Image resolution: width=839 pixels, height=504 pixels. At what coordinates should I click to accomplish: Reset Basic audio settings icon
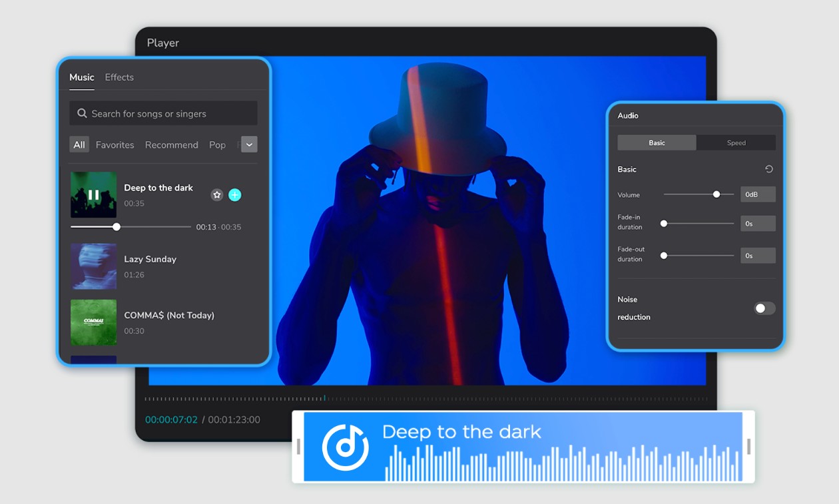769,169
